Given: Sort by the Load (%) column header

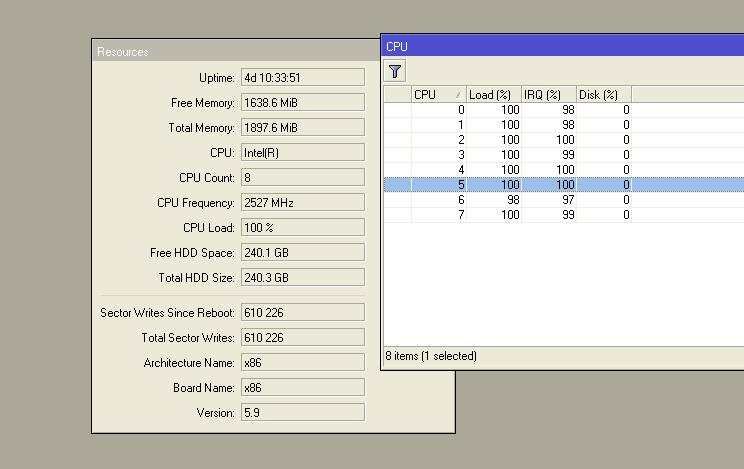Looking at the screenshot, I should tap(493, 94).
